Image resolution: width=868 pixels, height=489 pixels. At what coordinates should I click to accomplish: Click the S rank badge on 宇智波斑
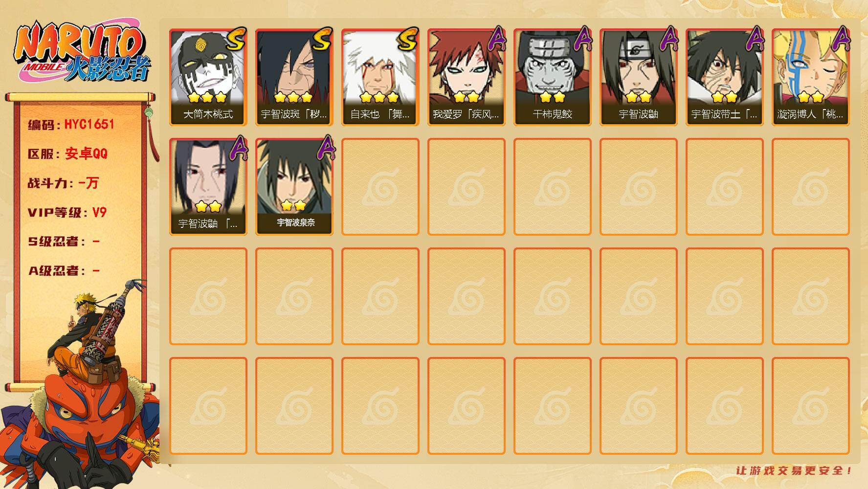(322, 39)
